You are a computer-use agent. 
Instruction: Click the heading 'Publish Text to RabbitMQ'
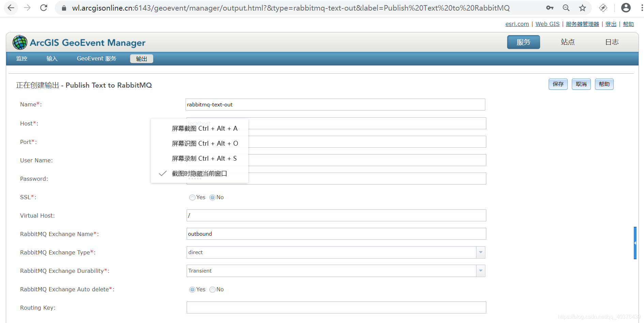point(109,85)
